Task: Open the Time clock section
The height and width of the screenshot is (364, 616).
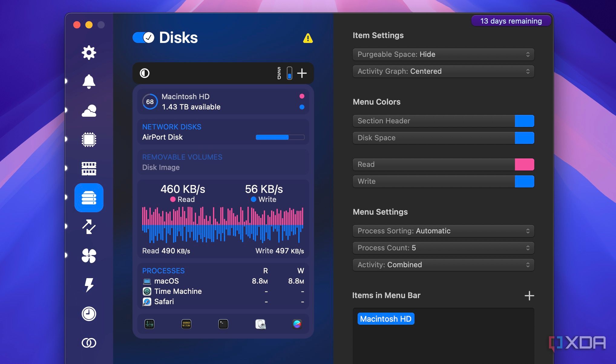Action: tap(89, 314)
